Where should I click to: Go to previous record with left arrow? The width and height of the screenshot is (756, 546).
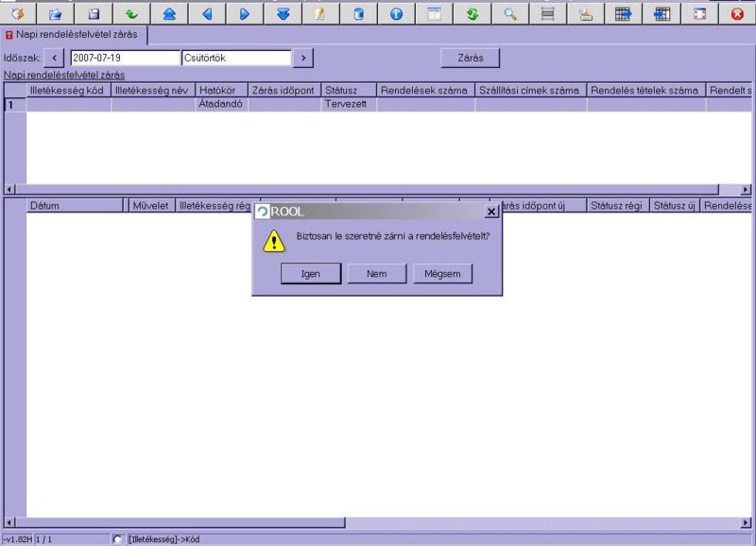[x=207, y=14]
